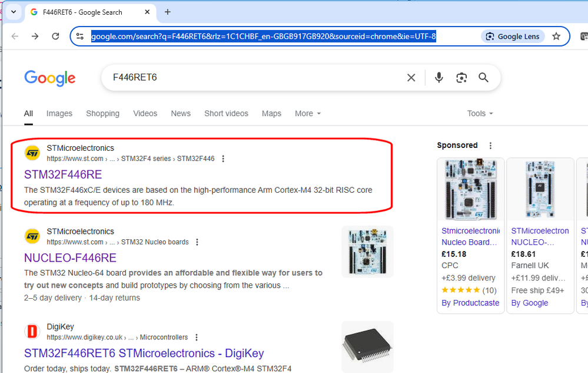
Task: Close the F446RET6 Google Search tab
Action: pos(147,12)
